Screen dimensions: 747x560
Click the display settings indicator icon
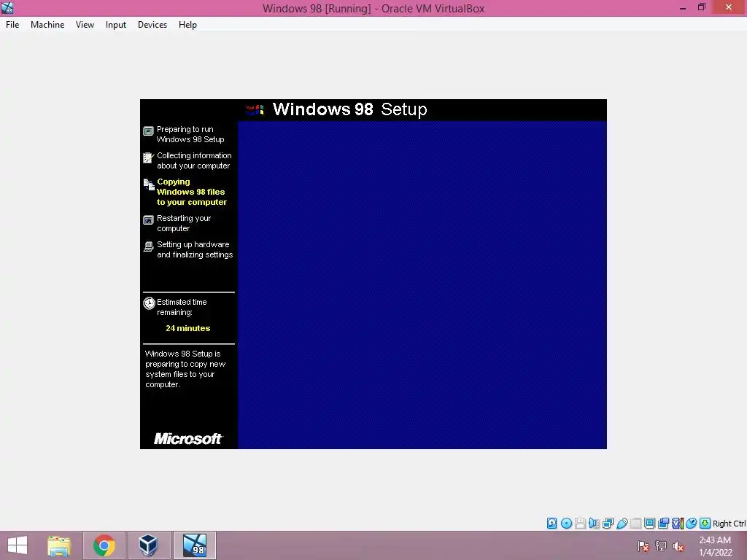pos(649,524)
